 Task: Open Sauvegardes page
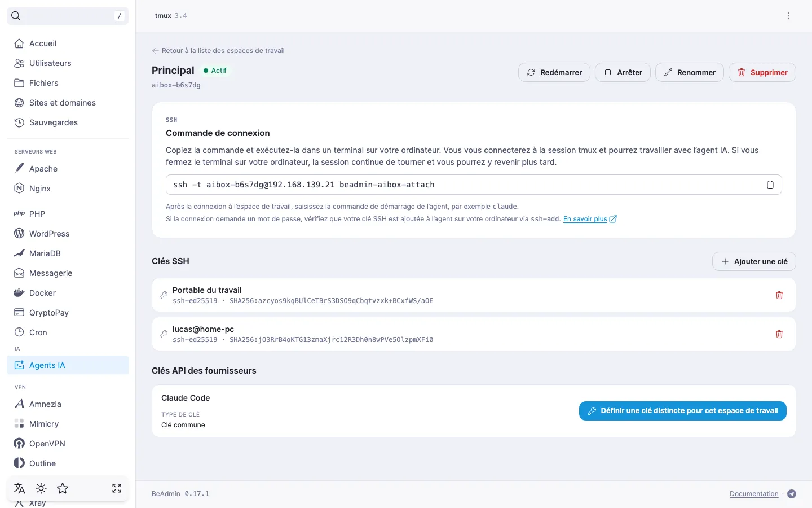coord(68,122)
